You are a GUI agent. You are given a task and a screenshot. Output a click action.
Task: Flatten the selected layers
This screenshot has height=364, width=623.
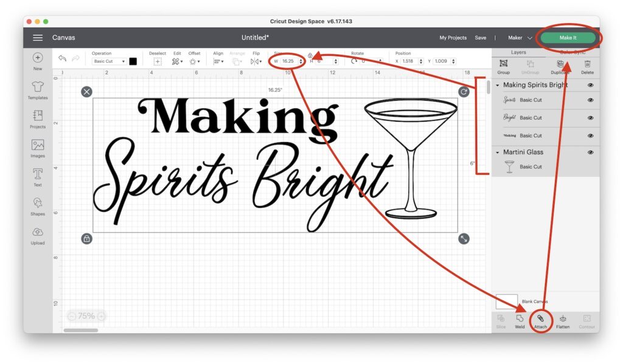pyautogui.click(x=563, y=321)
